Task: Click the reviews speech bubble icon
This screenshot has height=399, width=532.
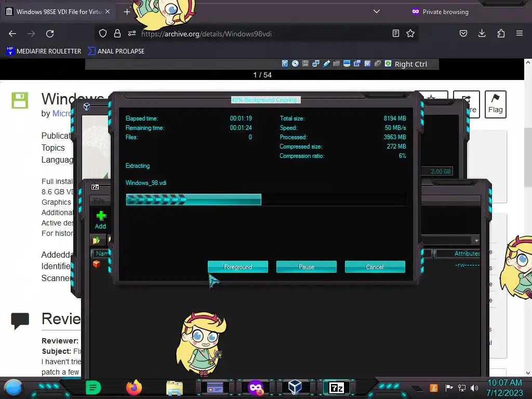Action: pos(20,321)
